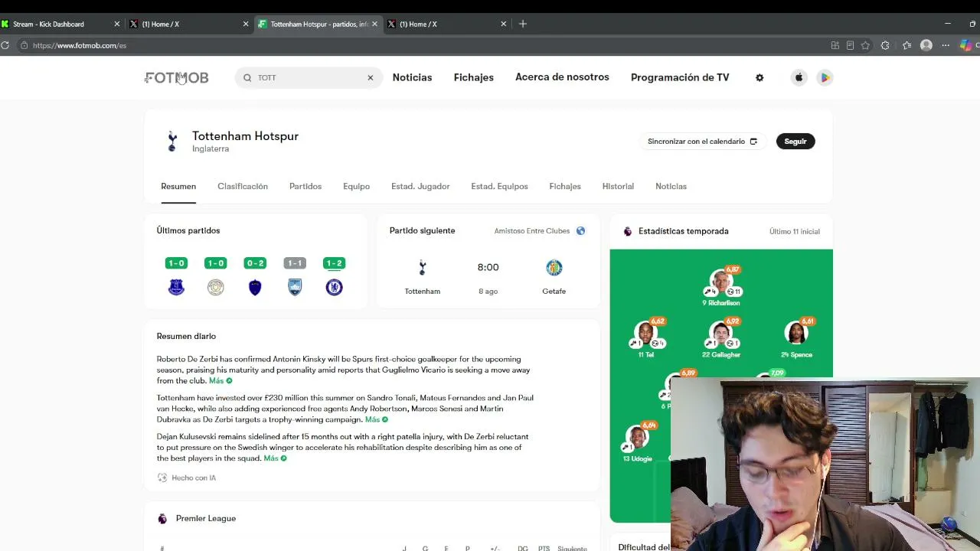The image size is (980, 551).
Task: Open the Apple App Store link icon
Action: [x=799, y=77]
